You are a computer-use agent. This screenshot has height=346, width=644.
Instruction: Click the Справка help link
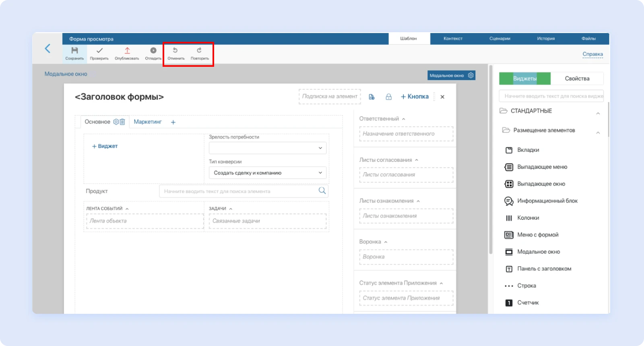[592, 54]
